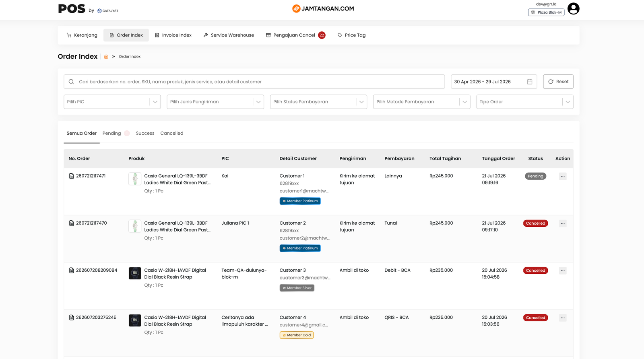Click the search magnifier icon

coord(71,82)
